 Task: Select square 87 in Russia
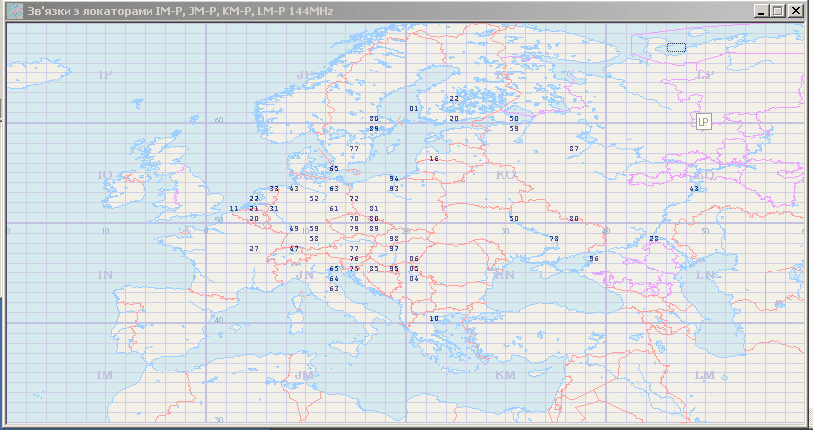pos(574,148)
